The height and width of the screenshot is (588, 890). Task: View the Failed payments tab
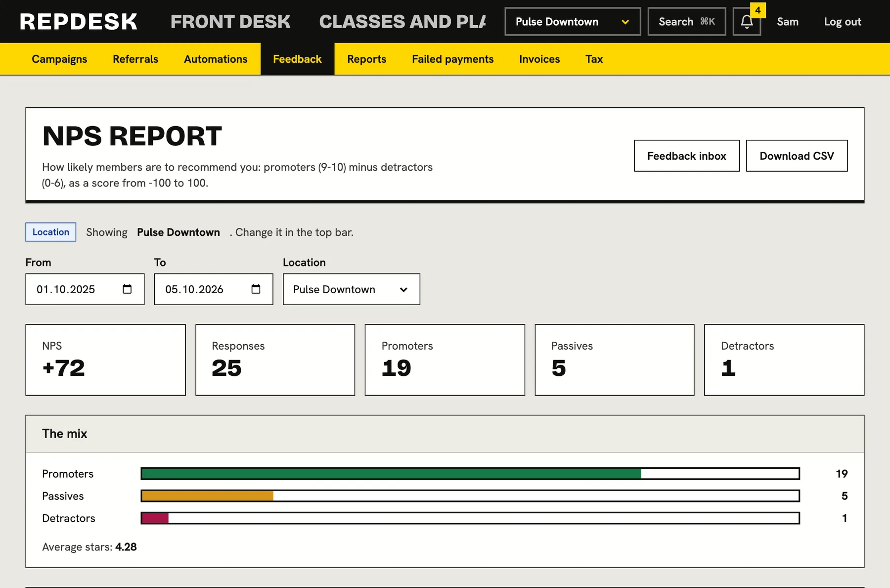[x=452, y=59]
